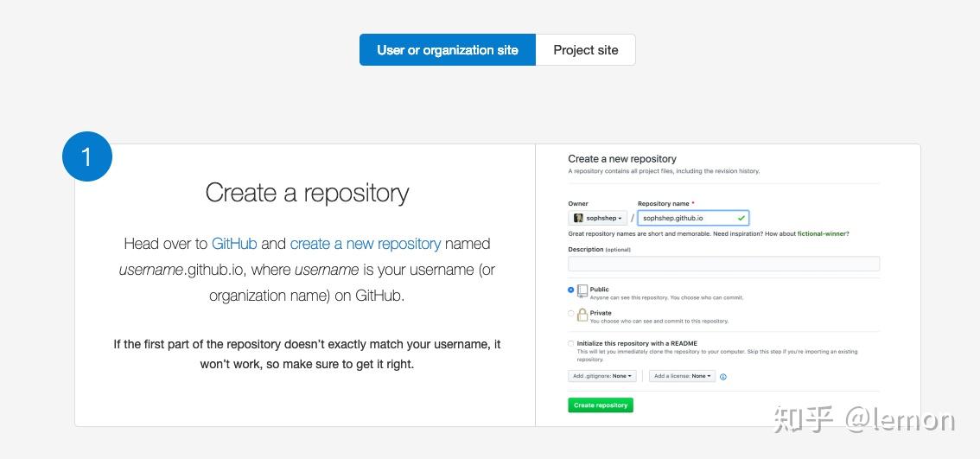Select the Private radio button
980x459 pixels.
point(570,313)
